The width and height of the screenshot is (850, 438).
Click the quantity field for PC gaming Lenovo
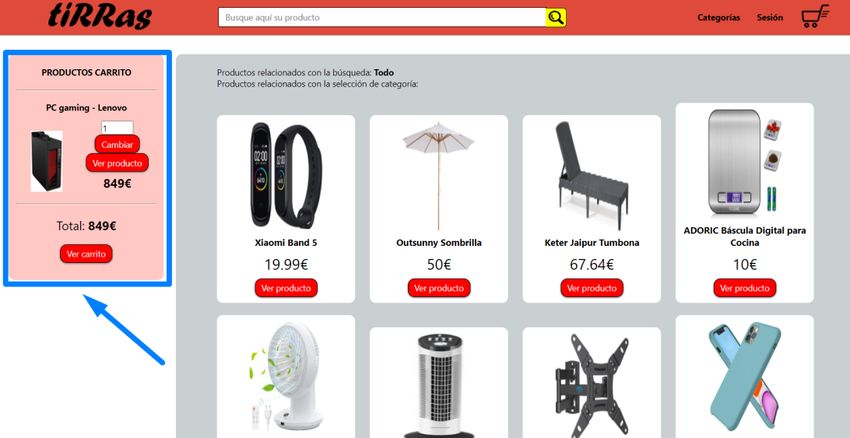(x=117, y=128)
